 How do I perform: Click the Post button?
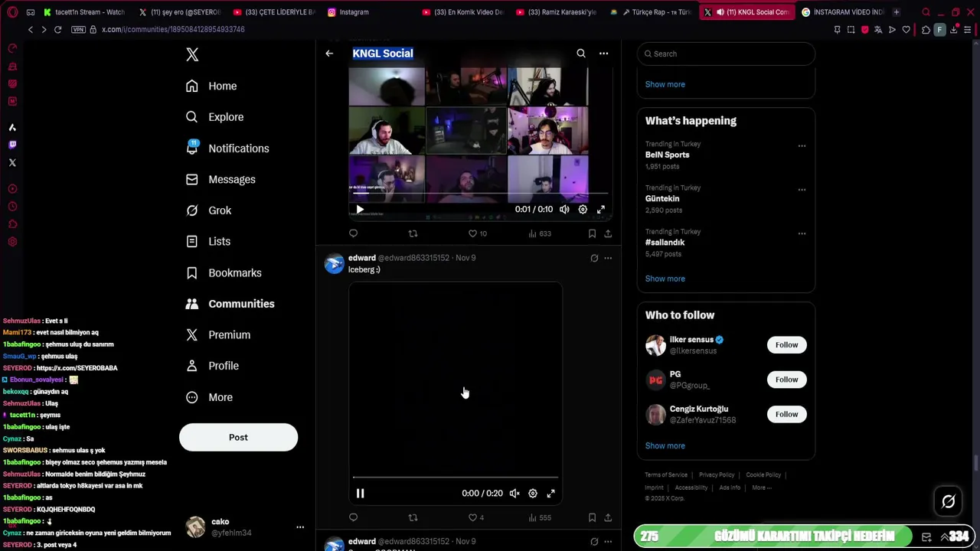[238, 437]
